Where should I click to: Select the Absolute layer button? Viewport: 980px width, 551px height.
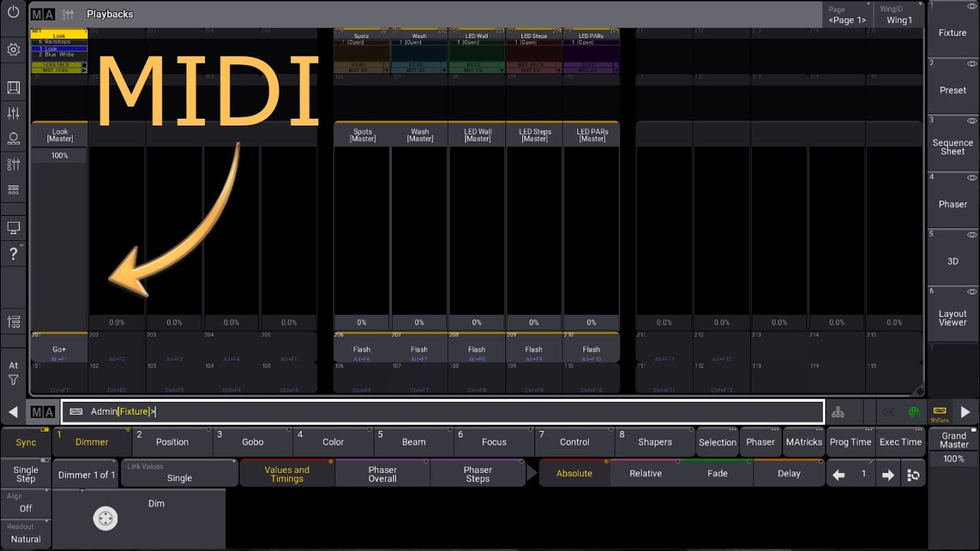coord(574,474)
